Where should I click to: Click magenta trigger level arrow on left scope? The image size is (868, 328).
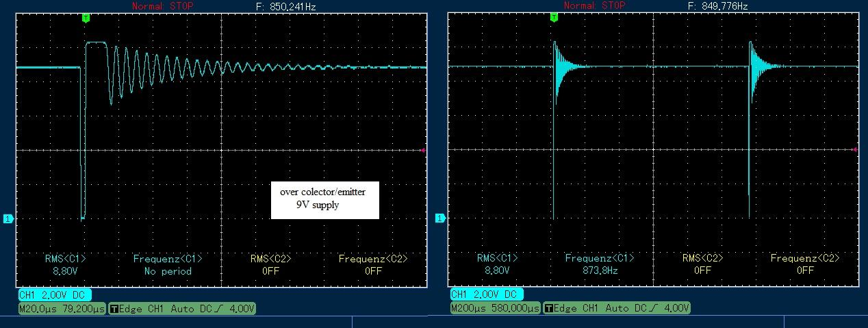pyautogui.click(x=424, y=150)
